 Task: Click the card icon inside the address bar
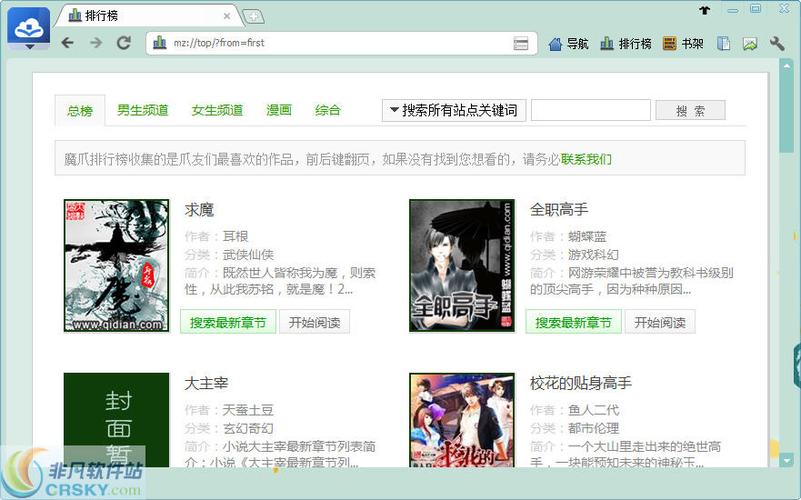point(521,43)
